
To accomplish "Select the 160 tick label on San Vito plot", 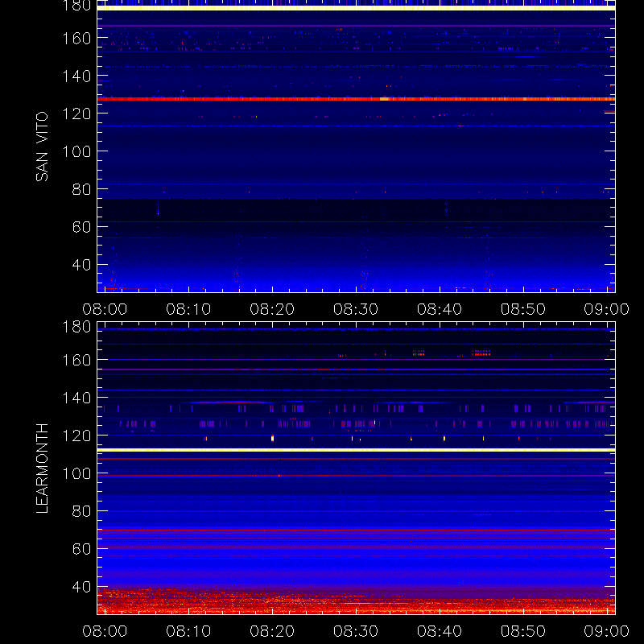I will [76, 38].
